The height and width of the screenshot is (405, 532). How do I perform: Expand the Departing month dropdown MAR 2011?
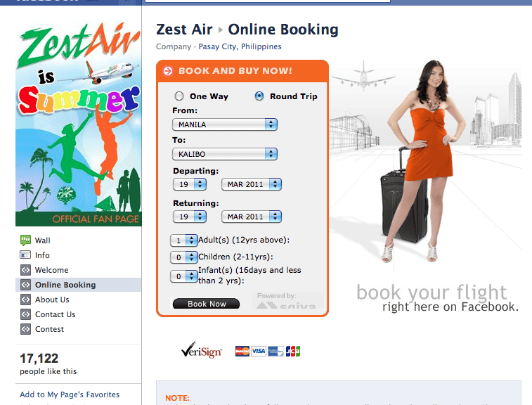pyautogui.click(x=252, y=184)
